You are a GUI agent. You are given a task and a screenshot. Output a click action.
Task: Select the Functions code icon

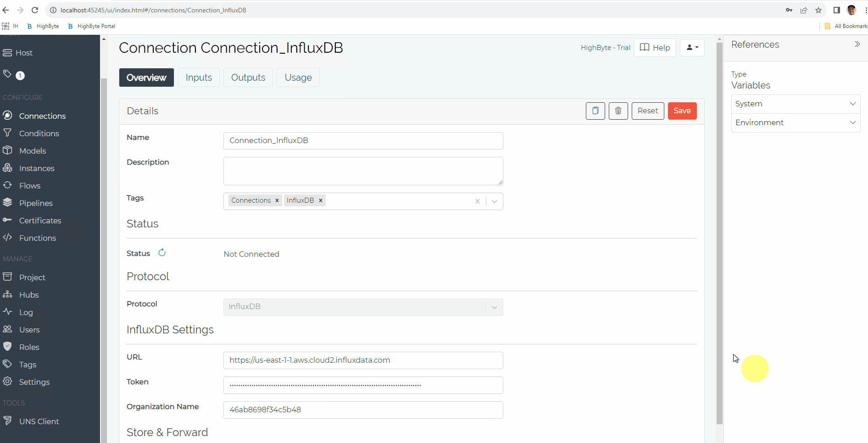click(8, 238)
